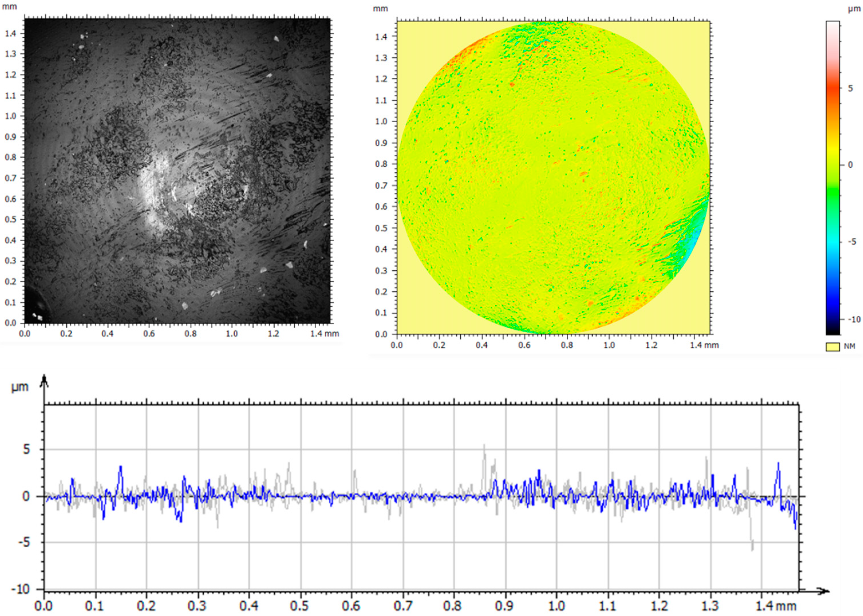Click the vertical height color scale bar
The height and width of the screenshot is (616, 863).
pos(833,177)
